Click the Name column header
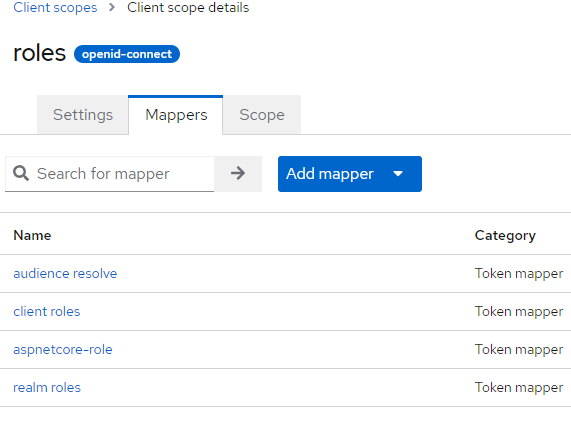The width and height of the screenshot is (571, 441). 32,235
